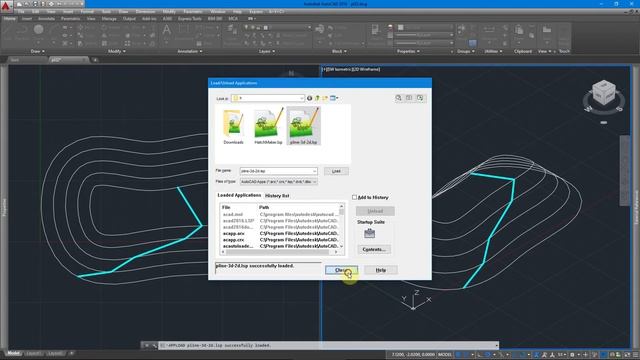640x360 pixels.
Task: Open the Window menu in the menu bar
Action: tap(218, 12)
